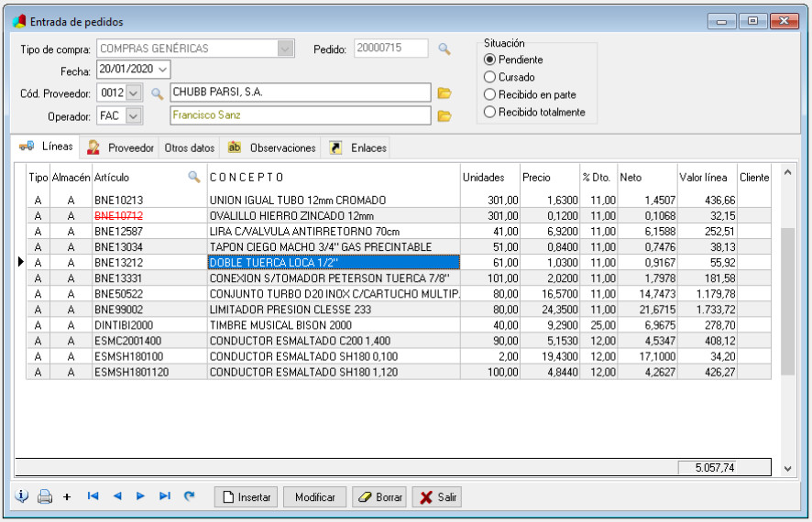This screenshot has width=812, height=522.
Task: Click concept CONJUNTO TURBO D20 INOX
Action: point(334,294)
